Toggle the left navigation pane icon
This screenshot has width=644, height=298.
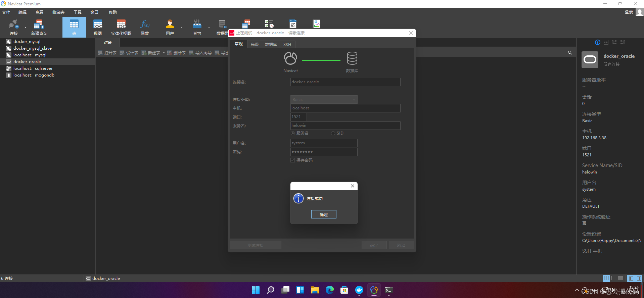pyautogui.click(x=631, y=279)
